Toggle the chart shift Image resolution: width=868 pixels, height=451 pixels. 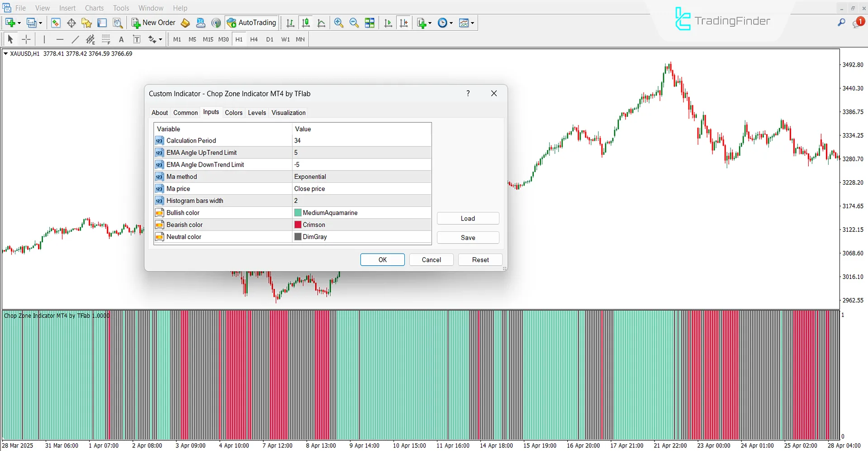click(x=404, y=23)
